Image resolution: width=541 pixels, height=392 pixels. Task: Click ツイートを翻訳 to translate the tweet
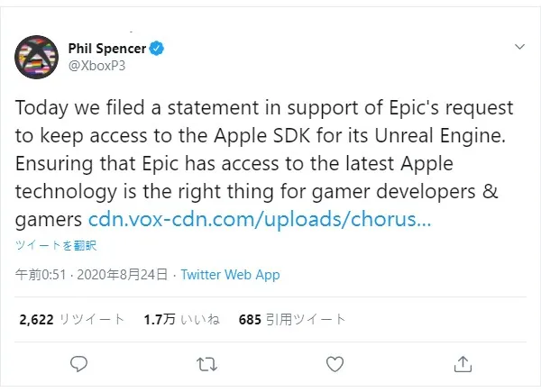[55, 245]
